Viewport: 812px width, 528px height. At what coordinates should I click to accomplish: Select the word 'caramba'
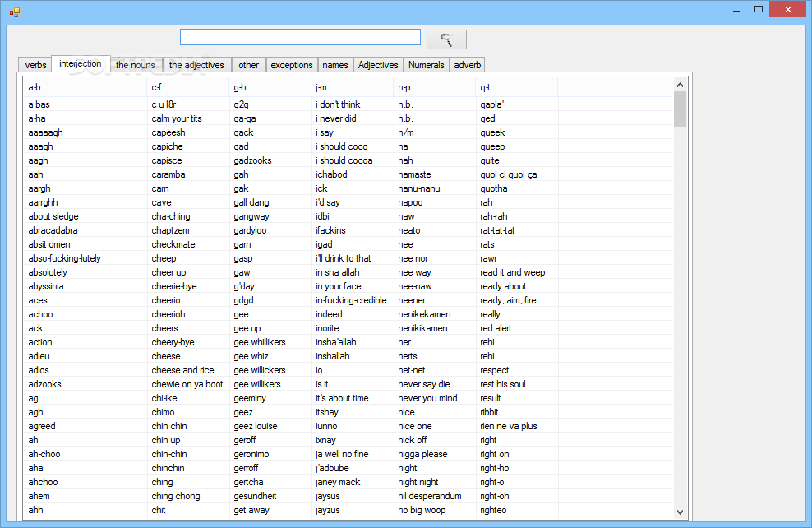pos(168,174)
